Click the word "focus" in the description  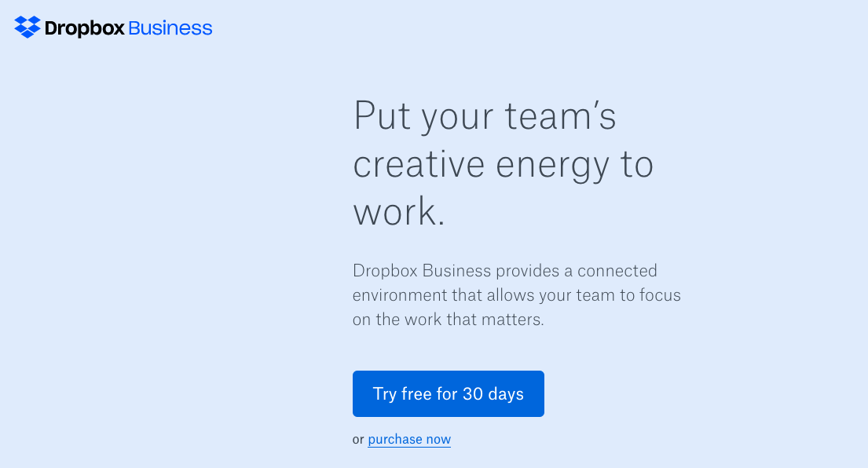point(661,294)
